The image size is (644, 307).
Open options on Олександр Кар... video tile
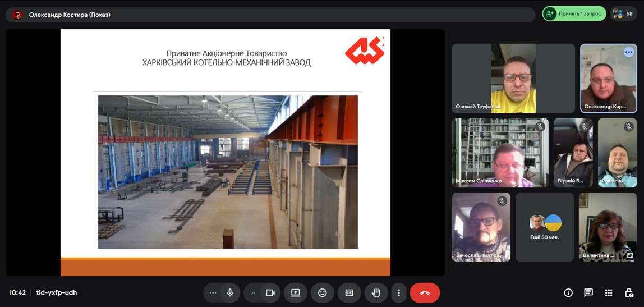point(628,52)
